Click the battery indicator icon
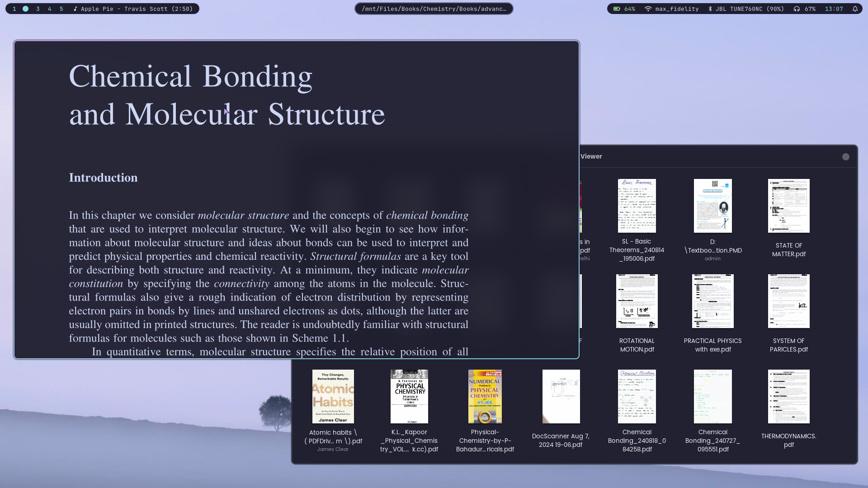The image size is (868, 488). [x=617, y=9]
